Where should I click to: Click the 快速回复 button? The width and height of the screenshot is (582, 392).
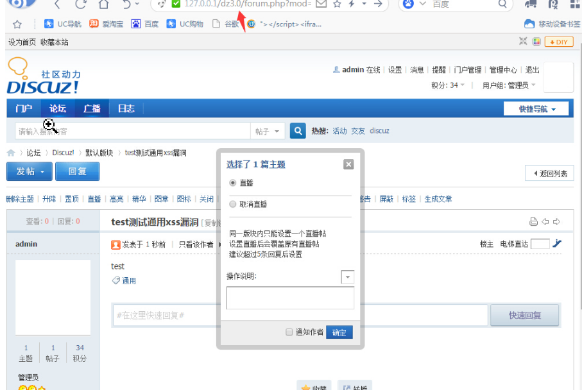(x=525, y=315)
